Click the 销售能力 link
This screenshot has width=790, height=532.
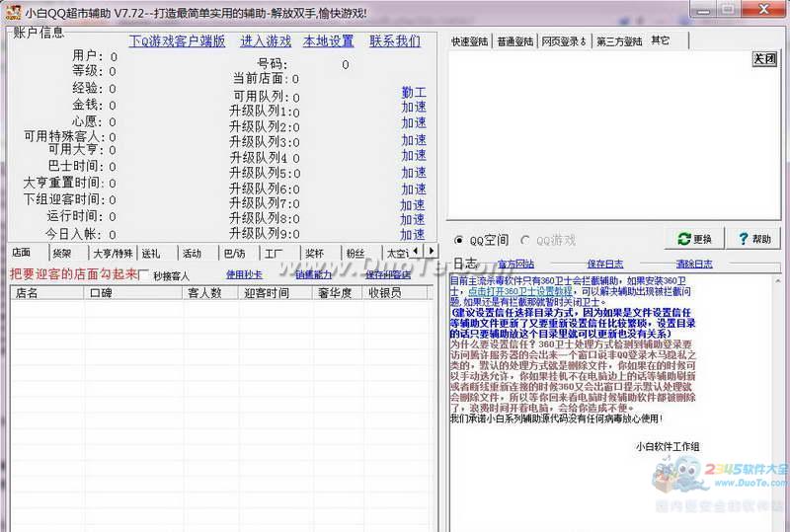pos(313,274)
